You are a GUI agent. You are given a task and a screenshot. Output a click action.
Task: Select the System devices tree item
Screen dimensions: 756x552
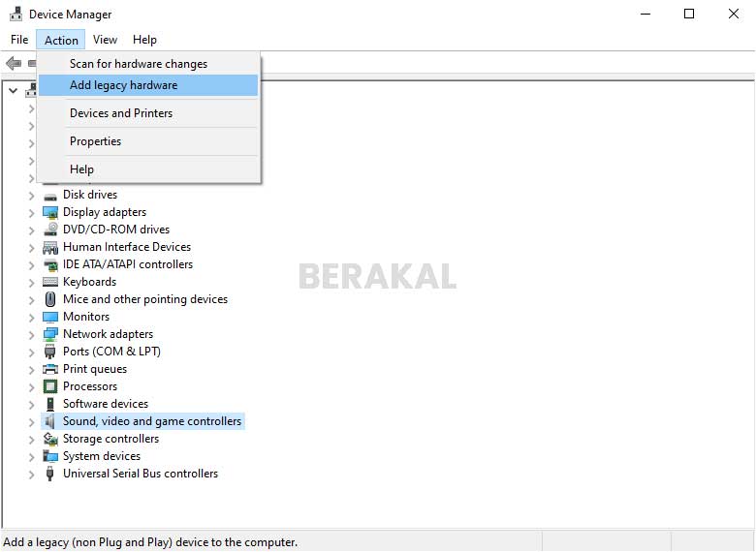101,456
